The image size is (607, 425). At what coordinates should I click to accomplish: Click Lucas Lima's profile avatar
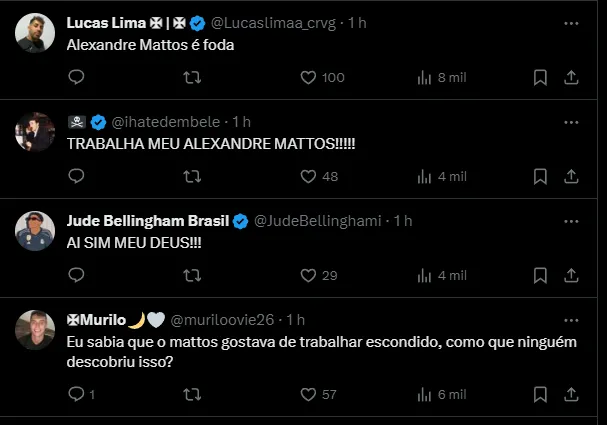tap(35, 33)
